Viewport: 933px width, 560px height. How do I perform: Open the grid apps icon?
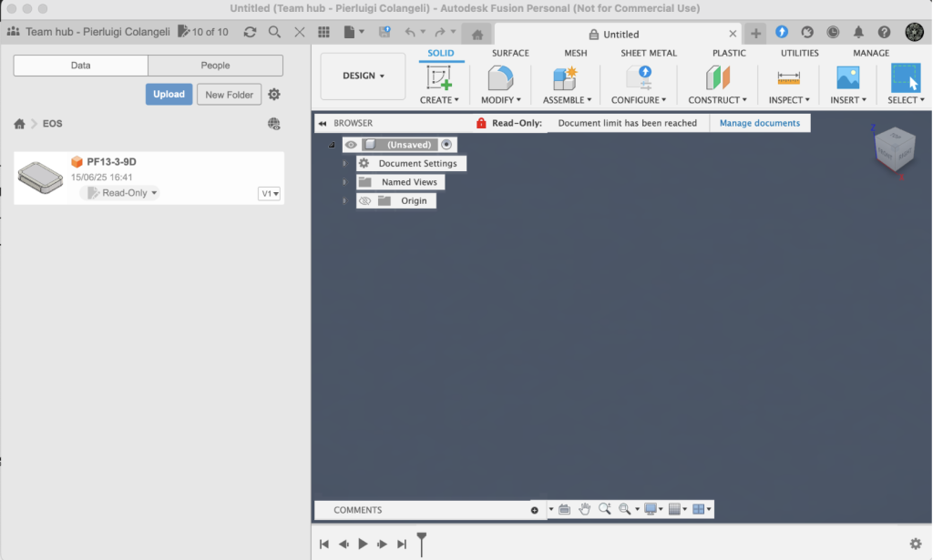coord(323,32)
